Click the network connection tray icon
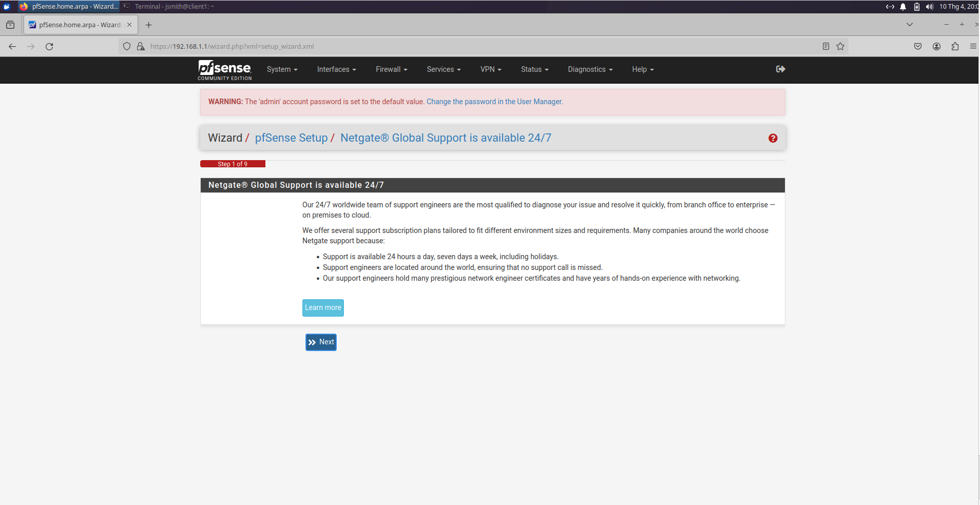This screenshot has width=980, height=505. (890, 7)
